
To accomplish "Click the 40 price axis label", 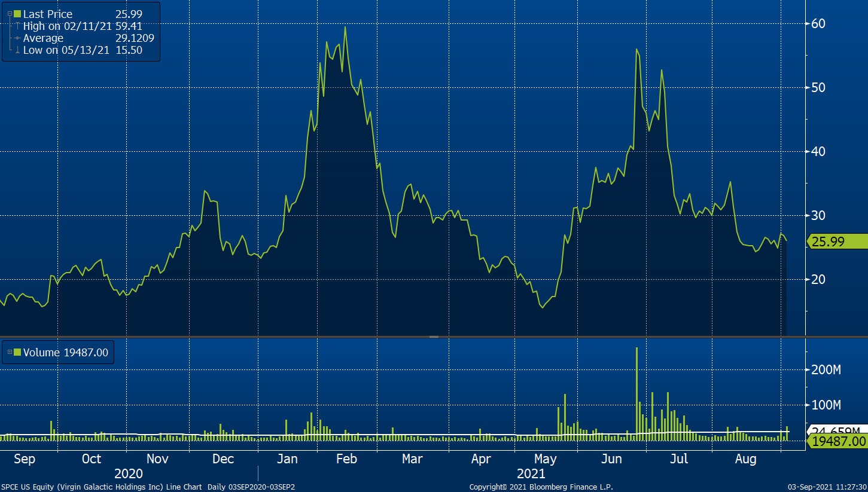I will tap(818, 152).
